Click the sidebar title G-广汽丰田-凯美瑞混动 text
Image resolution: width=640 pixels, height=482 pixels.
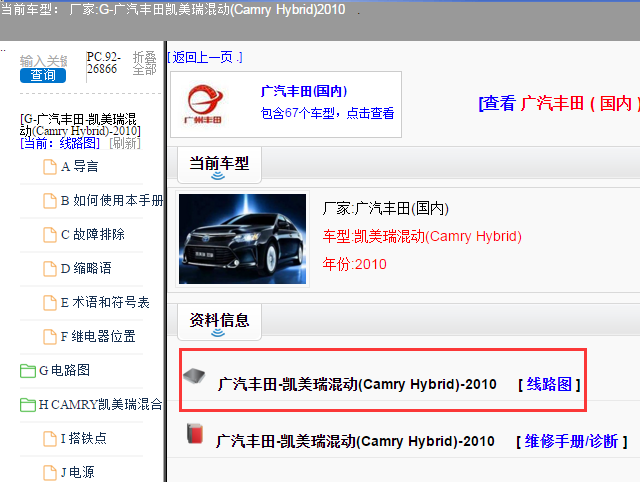(x=80, y=124)
